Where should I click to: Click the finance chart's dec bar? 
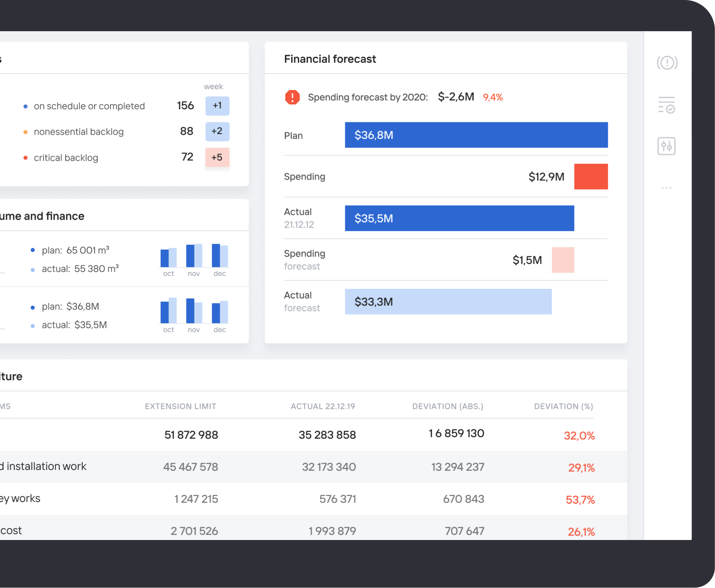coord(220,313)
